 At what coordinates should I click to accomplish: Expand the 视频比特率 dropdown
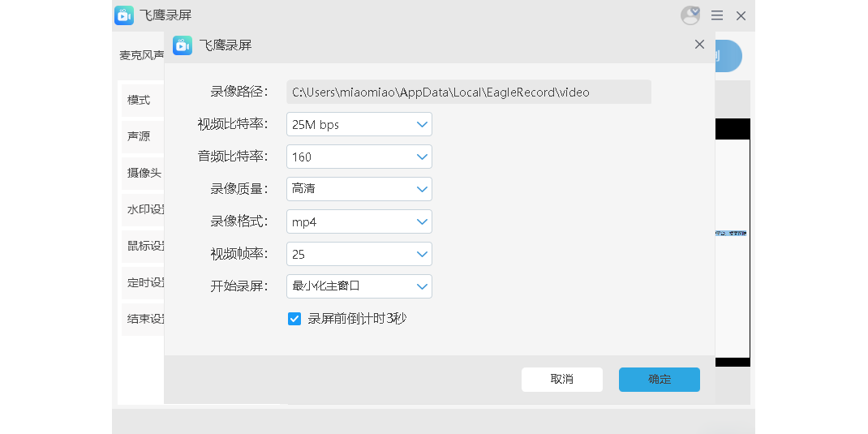[359, 124]
